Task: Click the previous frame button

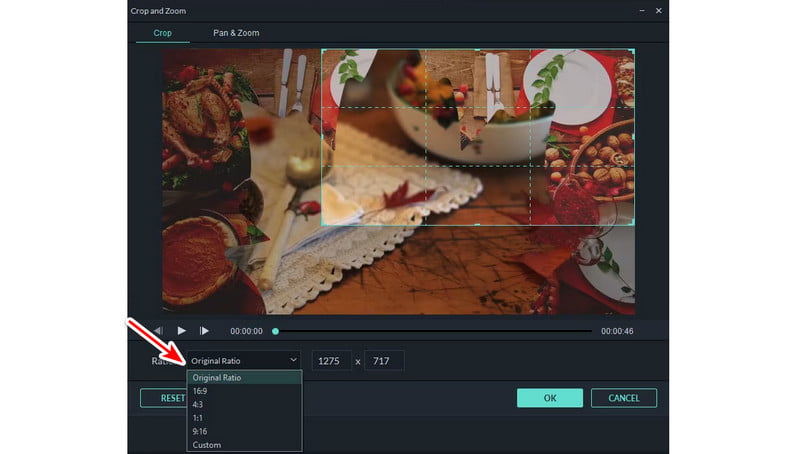Action: (159, 331)
